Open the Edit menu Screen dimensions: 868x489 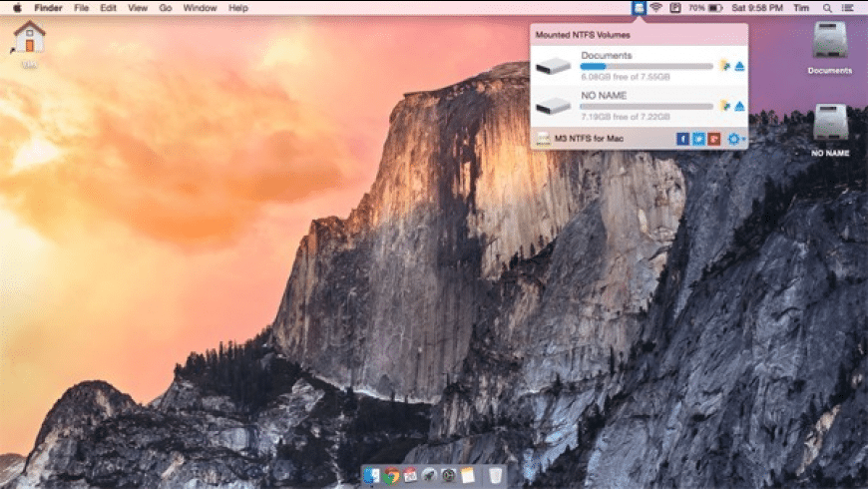(108, 8)
